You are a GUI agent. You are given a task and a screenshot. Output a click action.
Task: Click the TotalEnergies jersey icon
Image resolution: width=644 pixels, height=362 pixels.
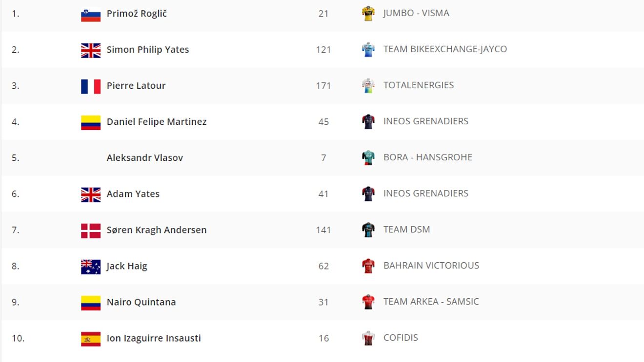(368, 85)
